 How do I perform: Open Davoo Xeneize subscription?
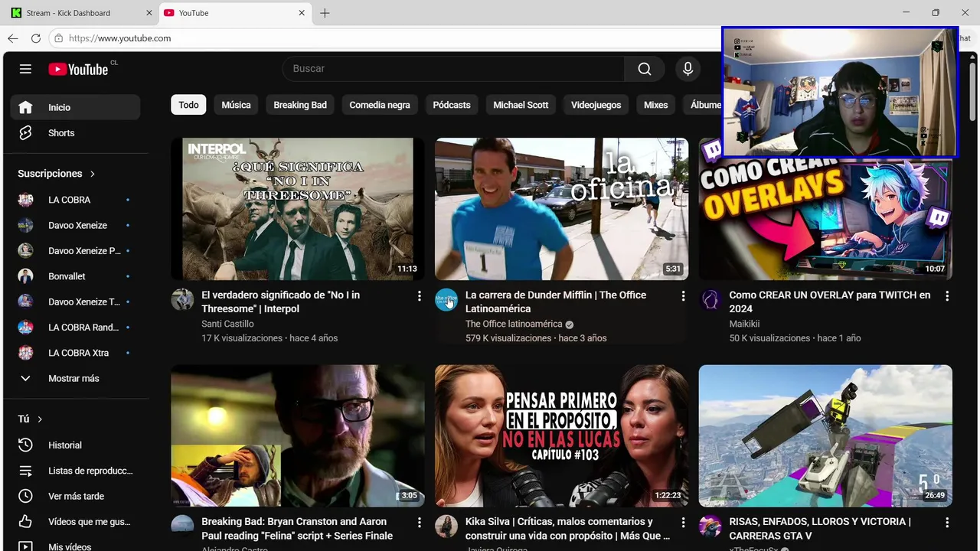[x=75, y=225]
